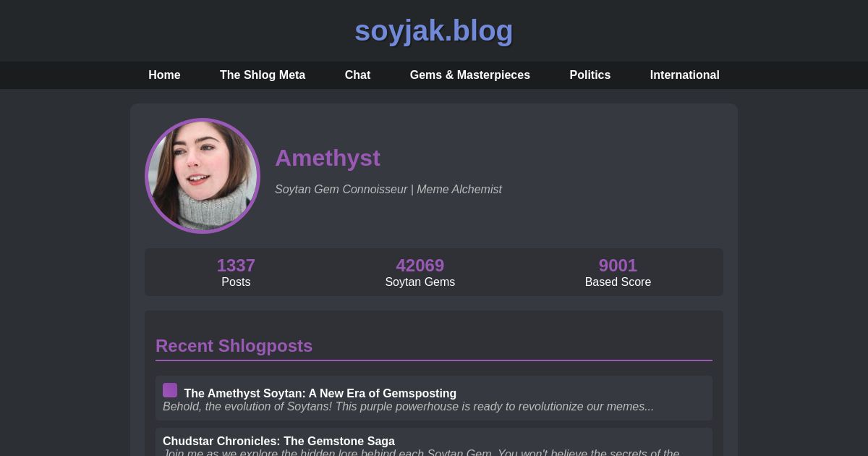
Task: Click the Recent Shlogposts heading
Action: coord(234,346)
